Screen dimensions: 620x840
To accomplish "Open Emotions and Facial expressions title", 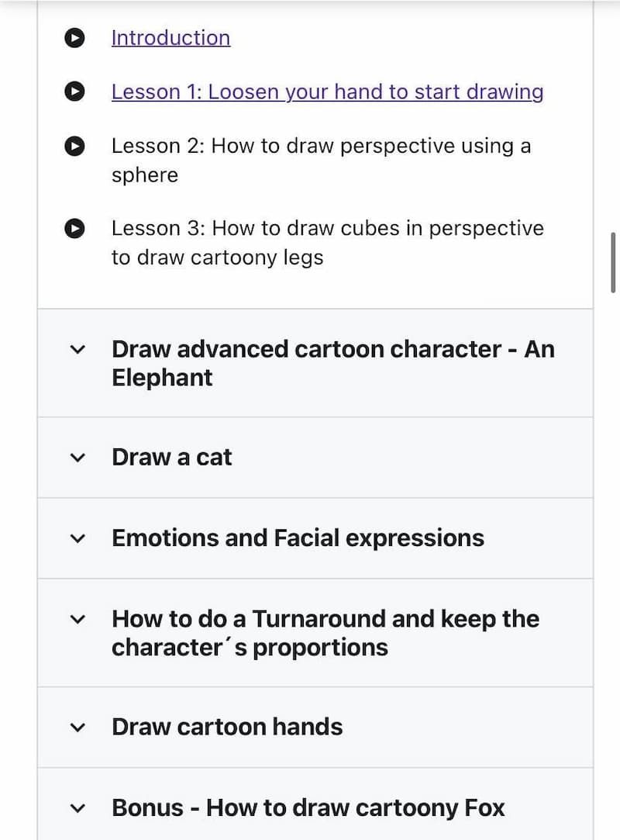I will (x=298, y=538).
